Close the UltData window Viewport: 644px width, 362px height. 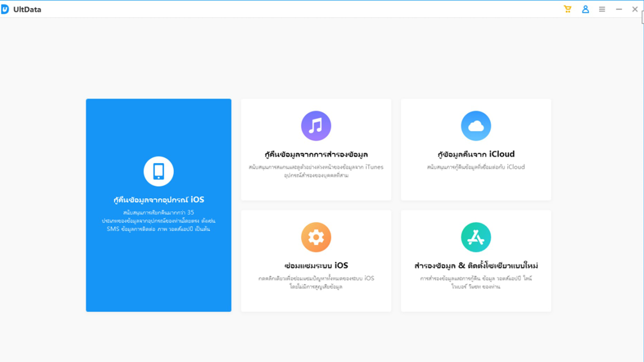(x=635, y=9)
